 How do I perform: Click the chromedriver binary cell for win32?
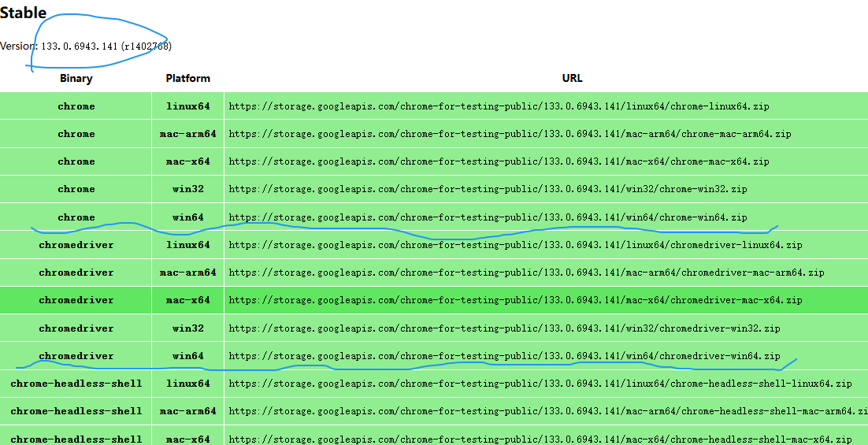[76, 328]
